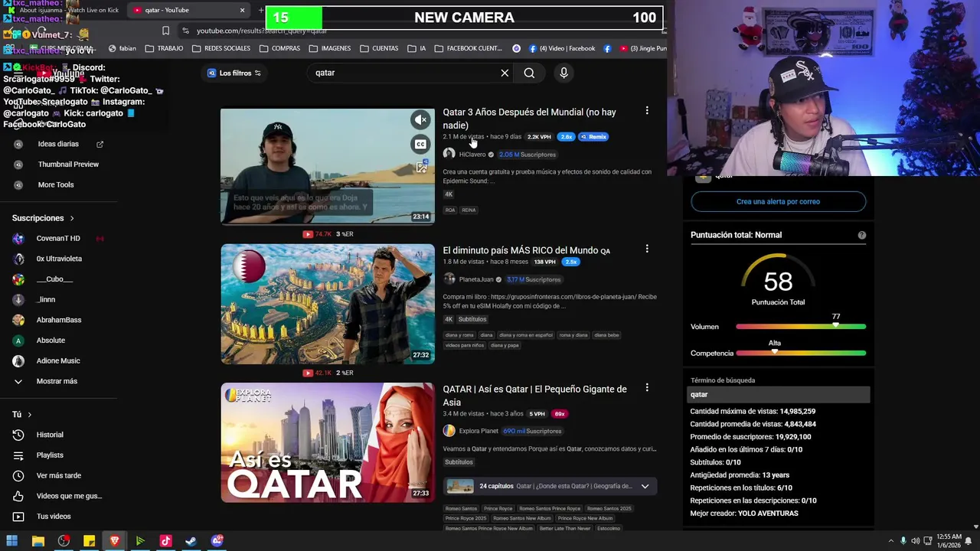Toggle closed captions on the first video preview
Viewport: 980px width, 551px height.
(420, 144)
